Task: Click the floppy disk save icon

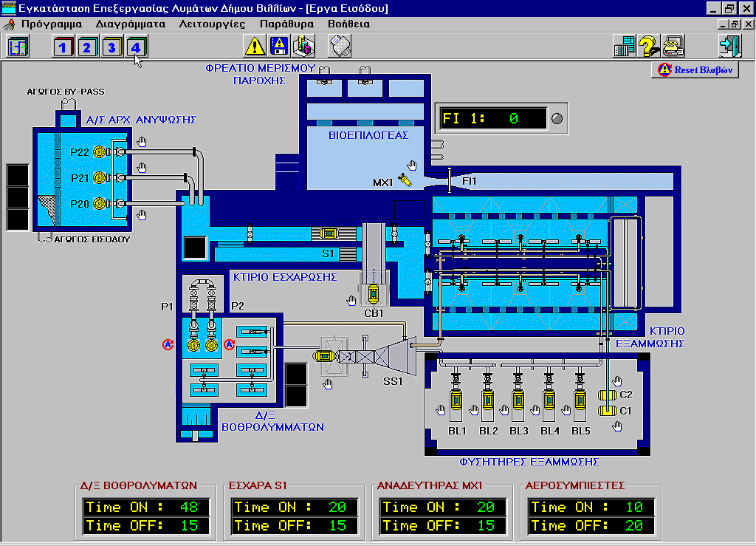Action: point(279,47)
